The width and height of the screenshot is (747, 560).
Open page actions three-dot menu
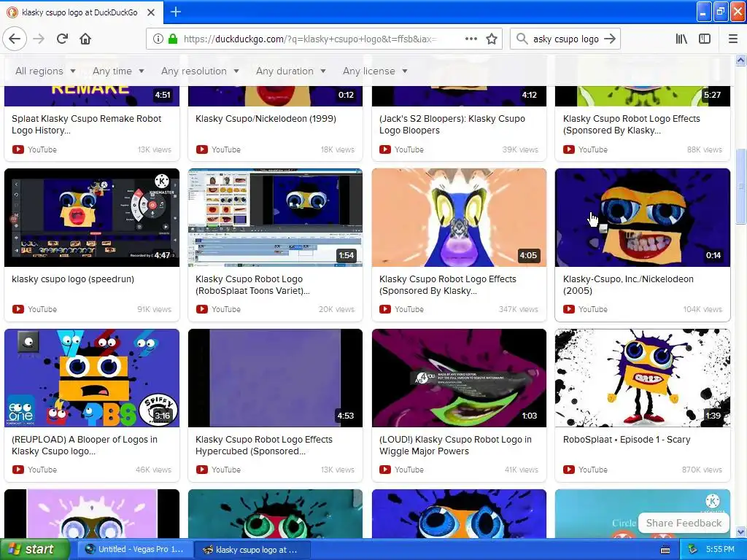point(471,39)
